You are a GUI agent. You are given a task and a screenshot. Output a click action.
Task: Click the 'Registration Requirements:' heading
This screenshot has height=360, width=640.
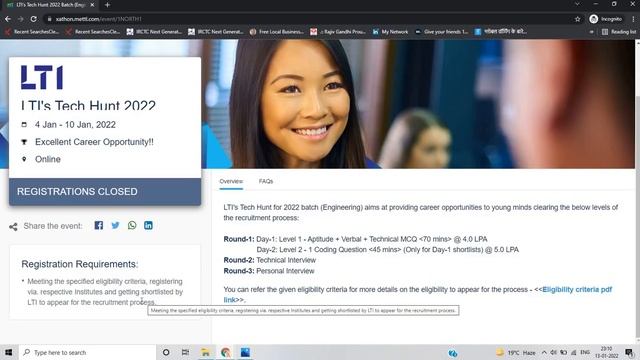click(80, 264)
